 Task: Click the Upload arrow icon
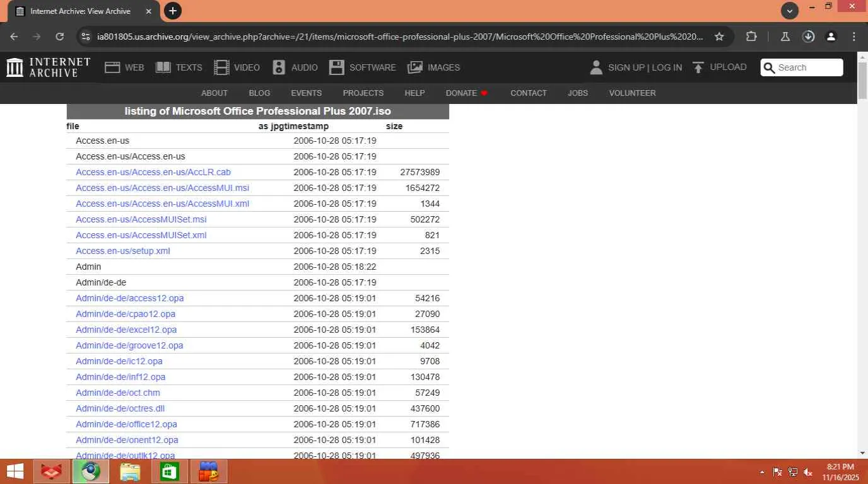coord(698,67)
